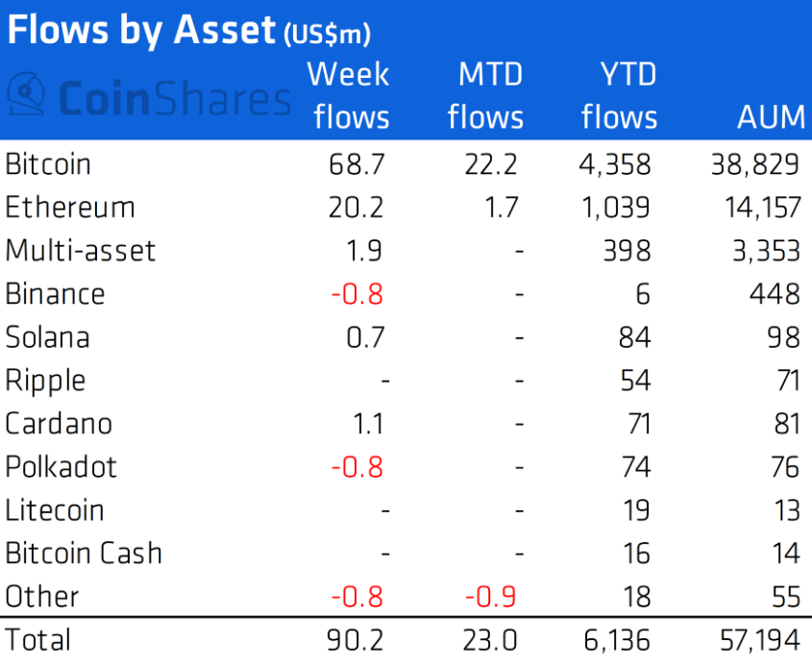Viewport: 812px width, 668px height.
Task: Select the Week flows column header
Action: (x=350, y=95)
